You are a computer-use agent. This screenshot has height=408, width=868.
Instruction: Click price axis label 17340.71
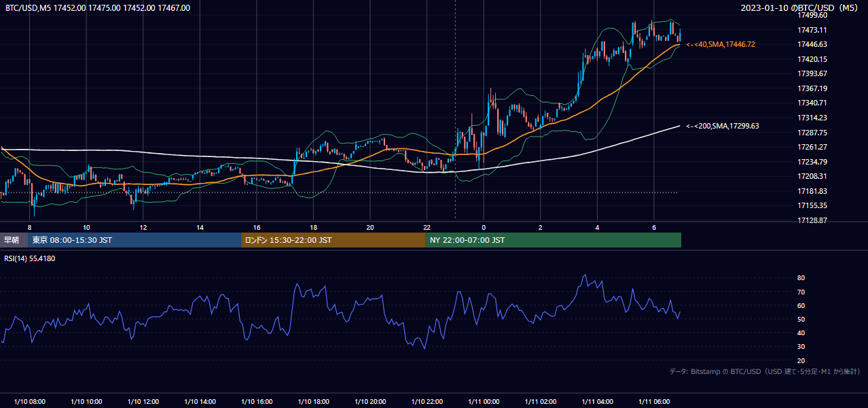coord(812,103)
